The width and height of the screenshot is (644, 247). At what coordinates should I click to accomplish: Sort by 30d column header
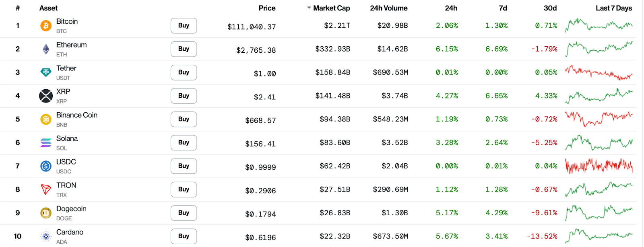[550, 8]
